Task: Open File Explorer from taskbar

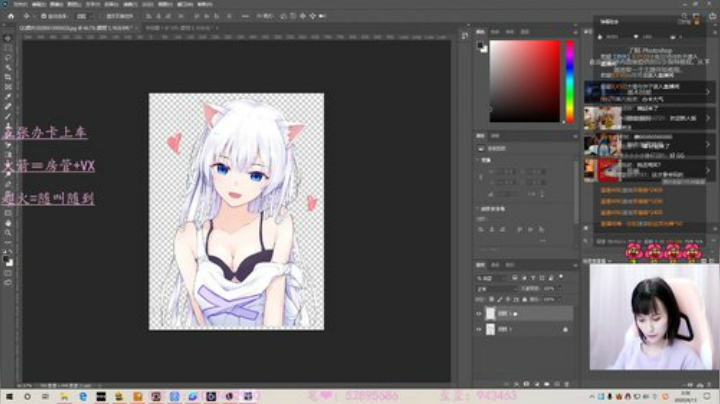Action: coord(64,396)
